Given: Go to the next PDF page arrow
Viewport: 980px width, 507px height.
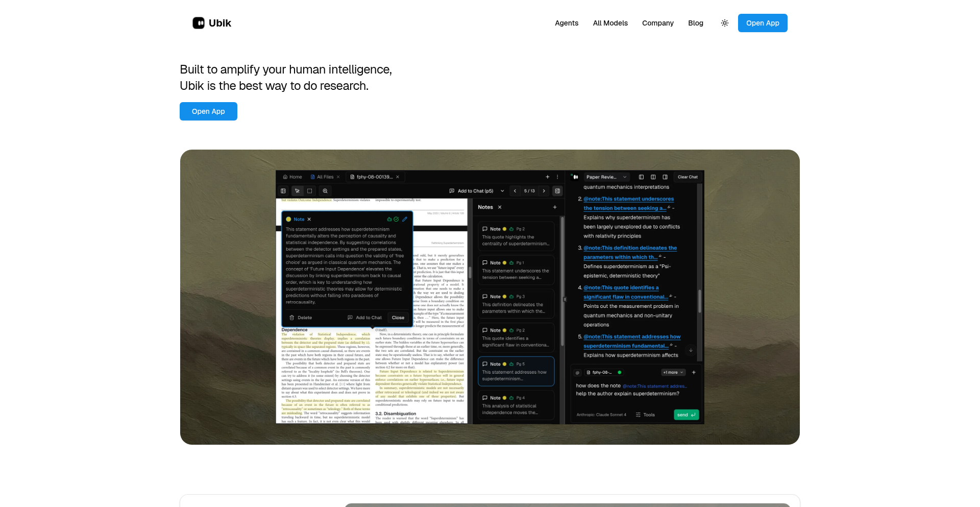Looking at the screenshot, I should point(544,191).
